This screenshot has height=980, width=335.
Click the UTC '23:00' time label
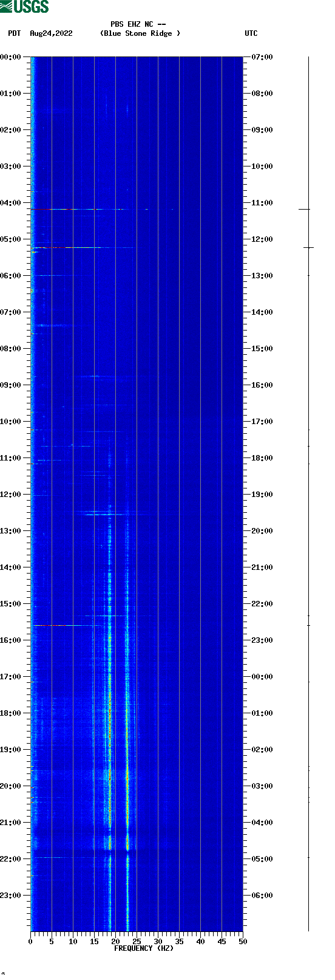(262, 640)
